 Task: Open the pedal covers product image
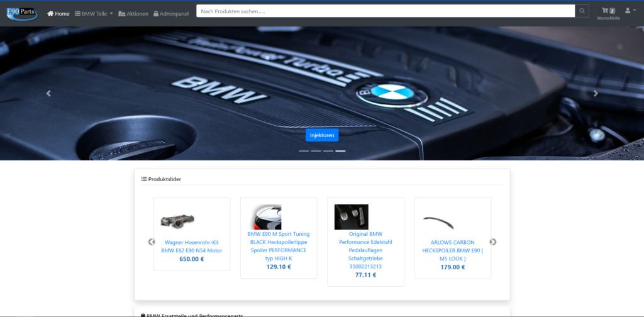351,217
